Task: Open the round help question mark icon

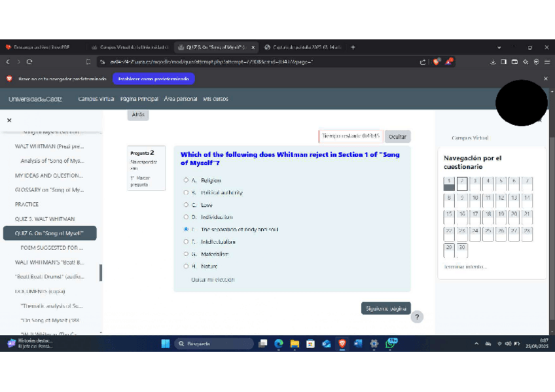Action: coord(417,317)
